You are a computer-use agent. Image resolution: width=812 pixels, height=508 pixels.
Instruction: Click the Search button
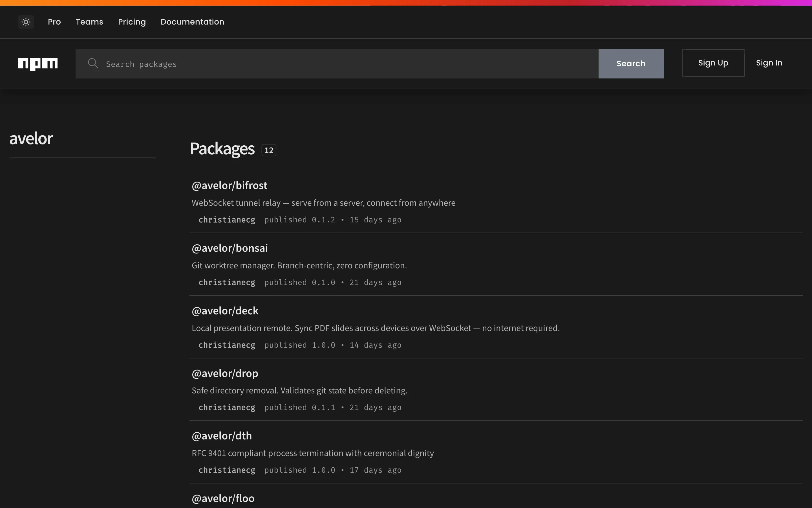[631, 64]
